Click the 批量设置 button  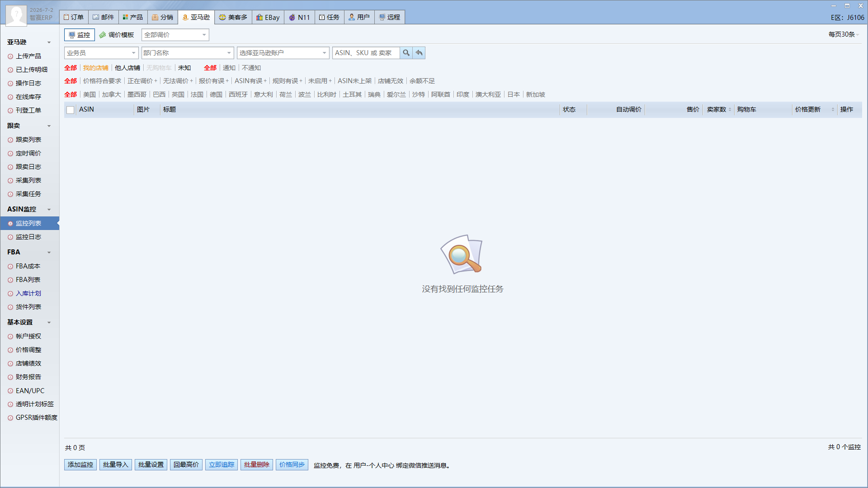coord(151,465)
